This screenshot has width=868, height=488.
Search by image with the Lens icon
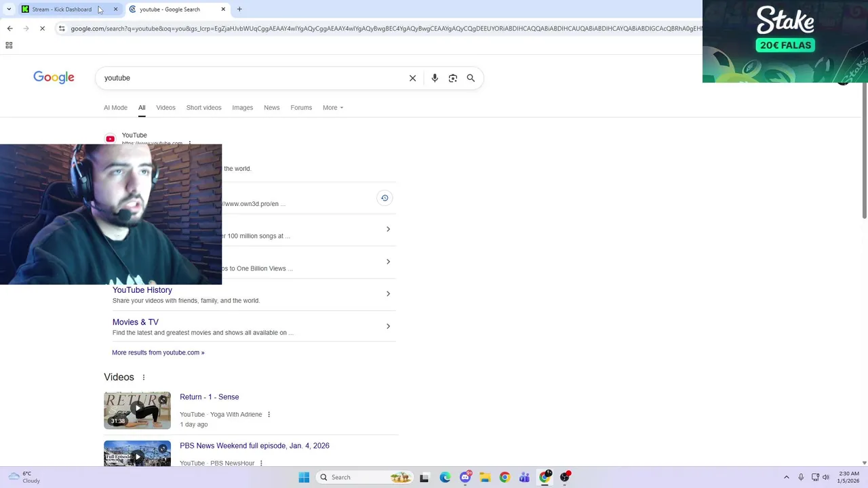(x=453, y=78)
